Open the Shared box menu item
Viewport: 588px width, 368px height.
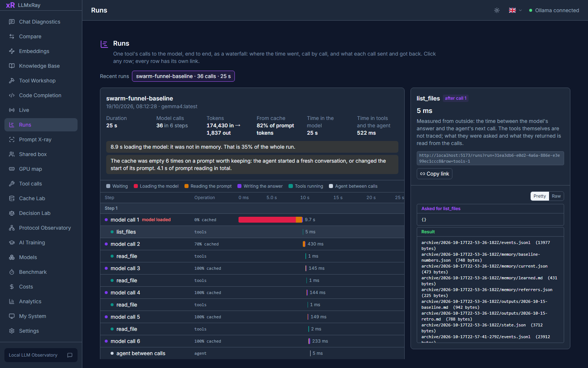pyautogui.click(x=41, y=154)
